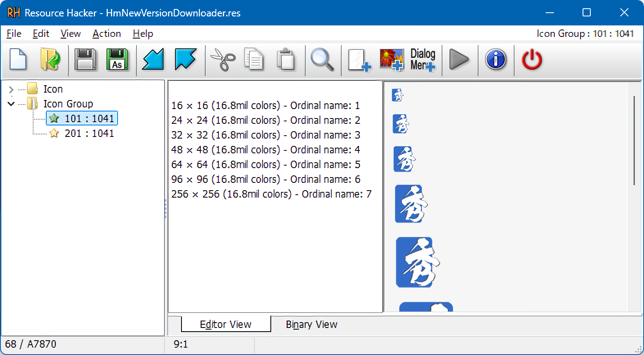The height and width of the screenshot is (355, 644).
Task: Click the Dialog Menu editor icon
Action: tap(423, 60)
